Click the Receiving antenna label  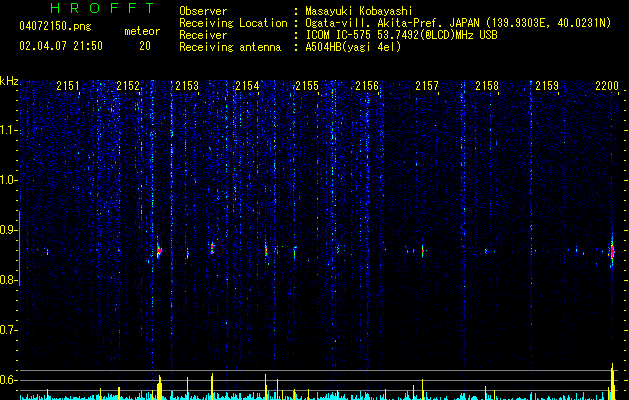pos(230,47)
